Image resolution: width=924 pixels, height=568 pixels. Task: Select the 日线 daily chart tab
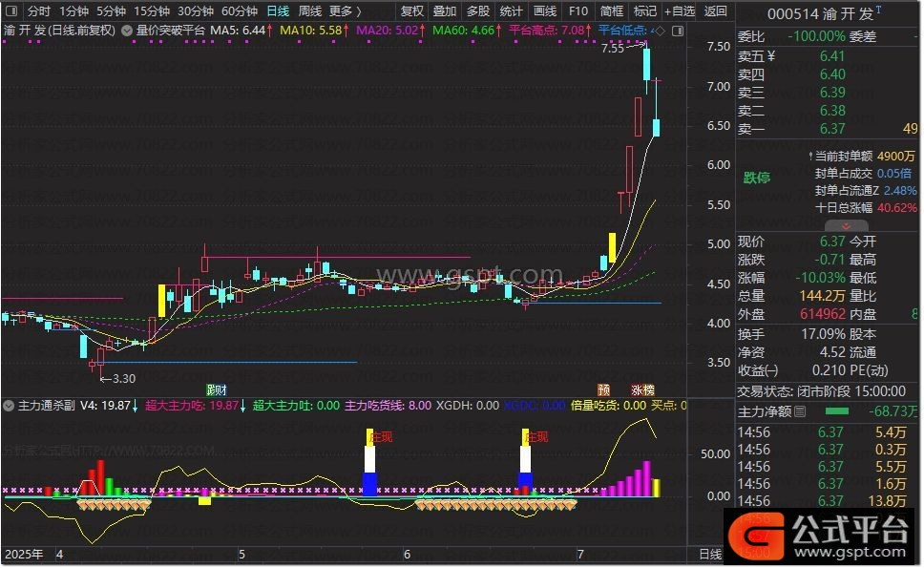click(x=278, y=11)
